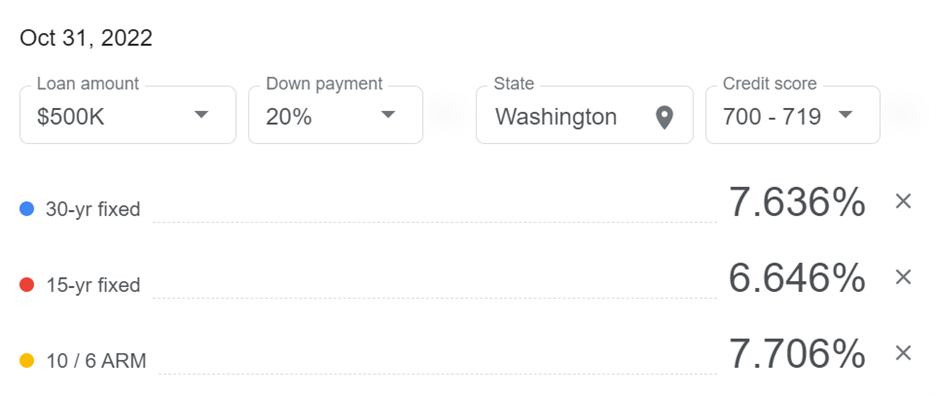Click the 7.636% rate value
The height and width of the screenshot is (396, 936).
pyautogui.click(x=797, y=202)
